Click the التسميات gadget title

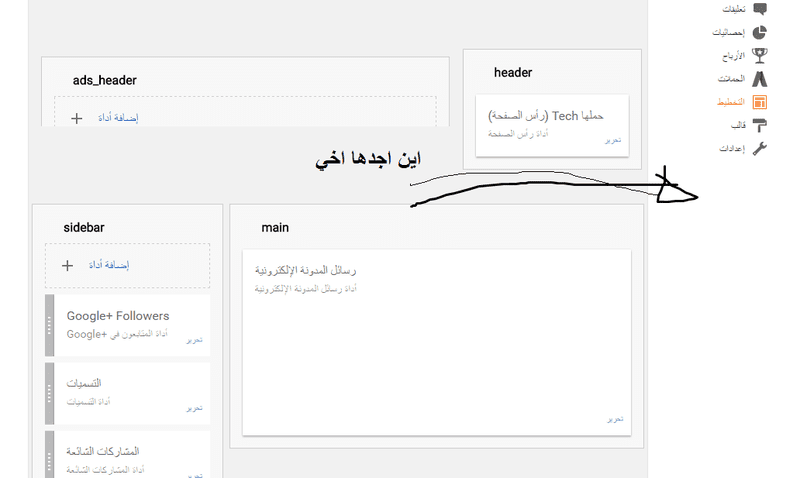pyautogui.click(x=84, y=383)
